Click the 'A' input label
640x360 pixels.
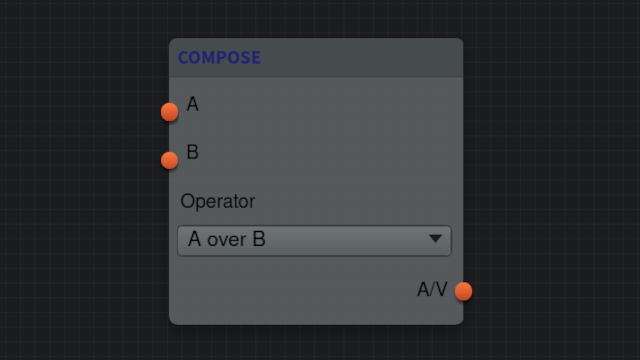tap(193, 104)
